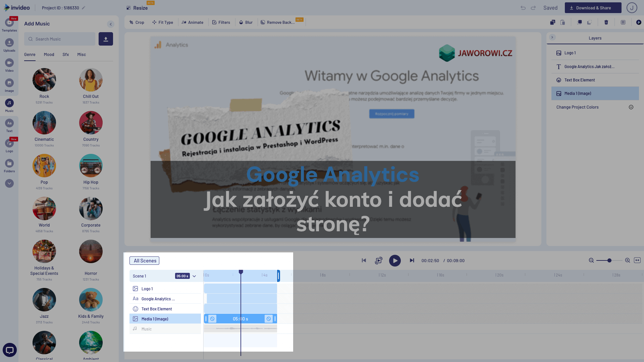The image size is (644, 362).
Task: Click the Redo arrow
Action: coord(533,8)
